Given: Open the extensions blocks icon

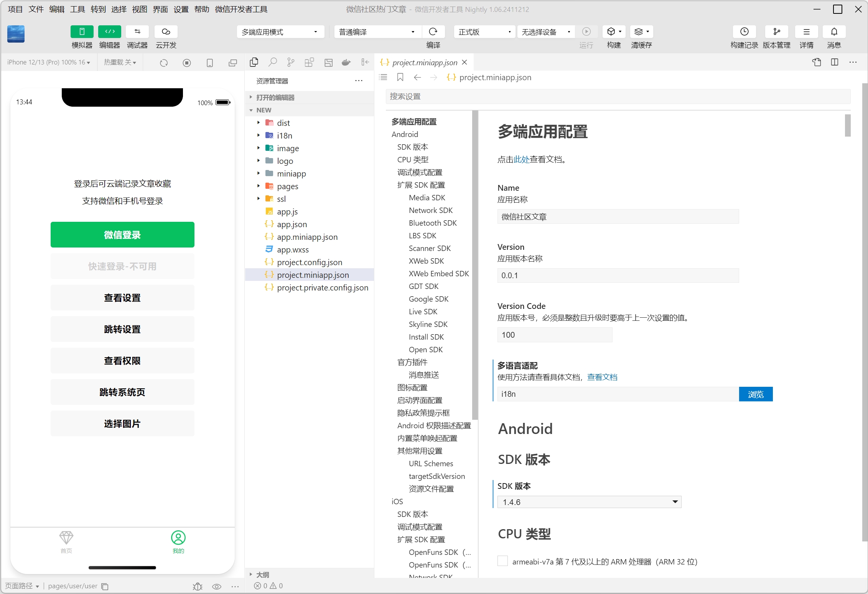Looking at the screenshot, I should click(x=309, y=62).
